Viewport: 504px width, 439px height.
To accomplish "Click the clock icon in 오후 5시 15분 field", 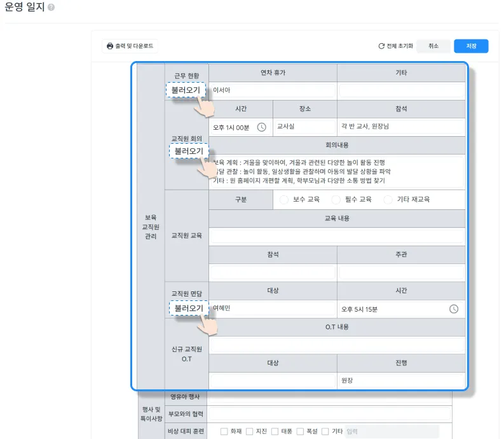I will click(454, 309).
